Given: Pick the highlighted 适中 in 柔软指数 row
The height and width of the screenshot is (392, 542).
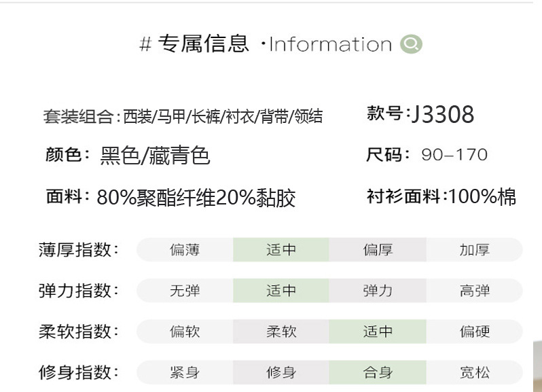Looking at the screenshot, I should point(378,332).
